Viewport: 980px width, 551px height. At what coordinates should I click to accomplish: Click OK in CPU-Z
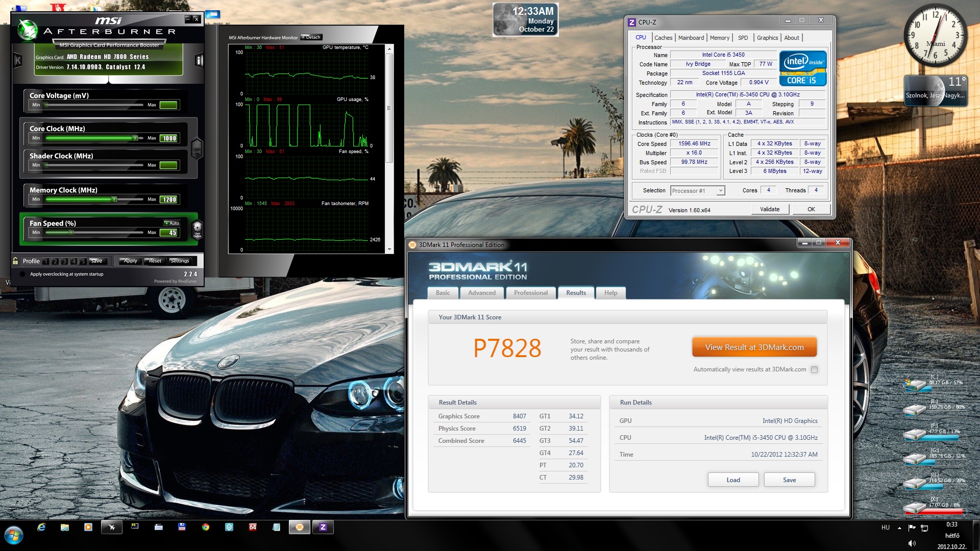pos(811,209)
